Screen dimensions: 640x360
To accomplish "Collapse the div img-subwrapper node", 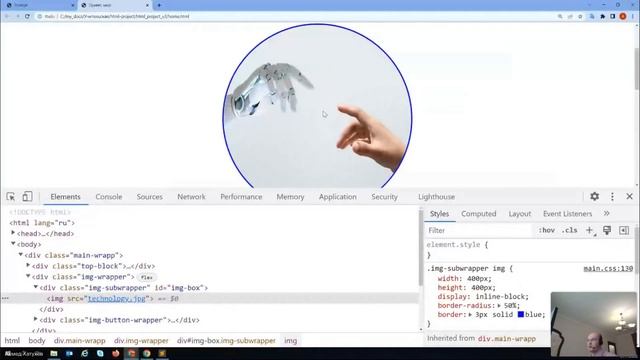I will coord(36,287).
